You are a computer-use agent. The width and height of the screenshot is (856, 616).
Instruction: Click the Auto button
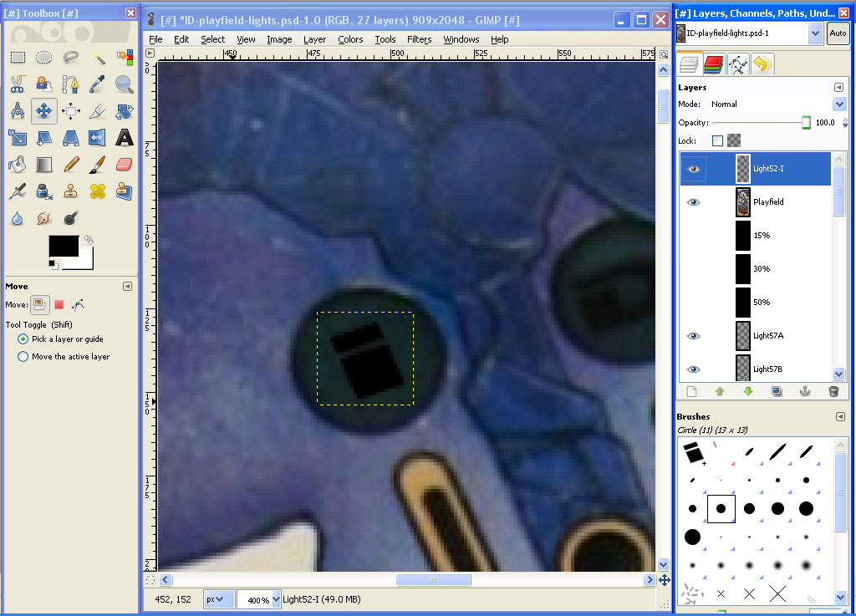click(x=837, y=33)
